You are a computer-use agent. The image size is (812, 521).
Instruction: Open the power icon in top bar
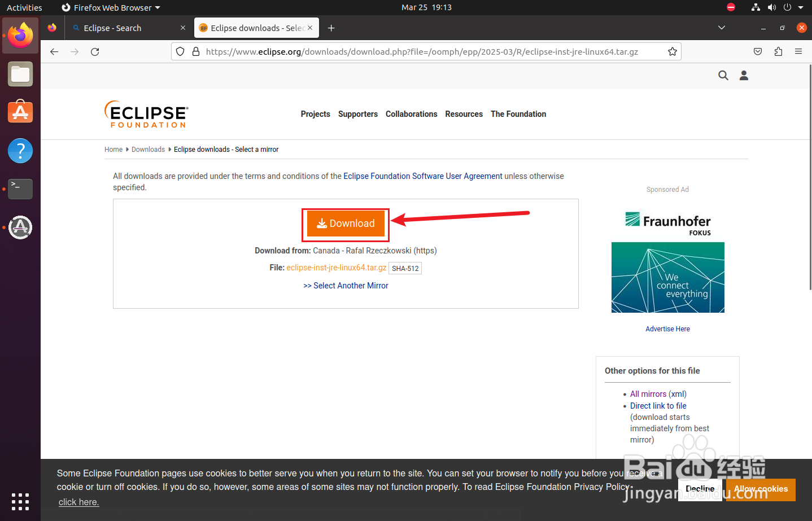(x=787, y=7)
